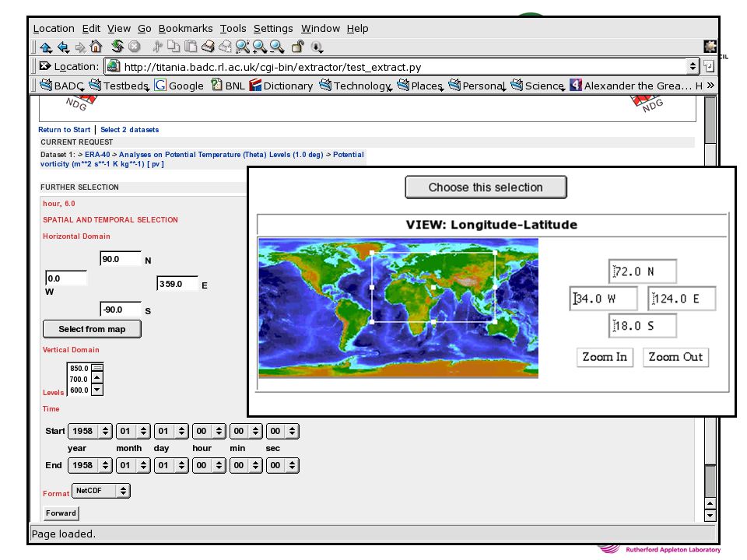Click the Select 2 datasets link
747x560 pixels.
tap(130, 130)
